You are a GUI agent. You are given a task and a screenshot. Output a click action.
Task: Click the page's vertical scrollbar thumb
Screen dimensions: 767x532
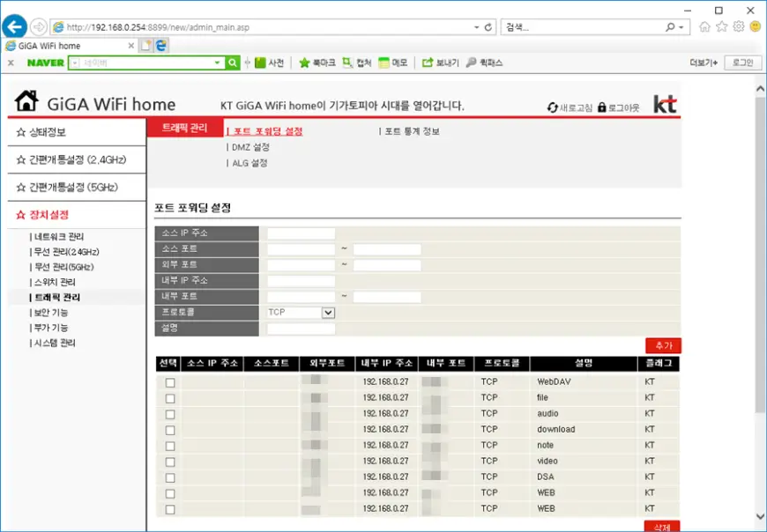(x=760, y=255)
